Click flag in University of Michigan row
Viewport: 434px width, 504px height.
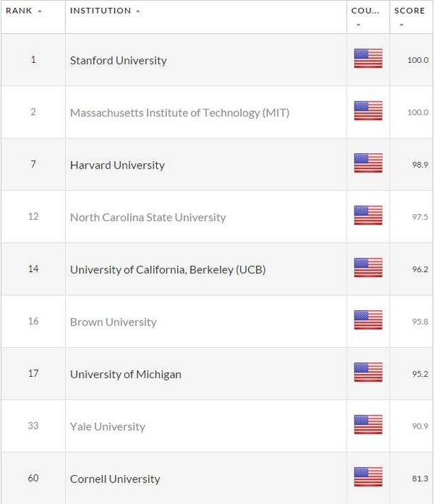(x=368, y=372)
